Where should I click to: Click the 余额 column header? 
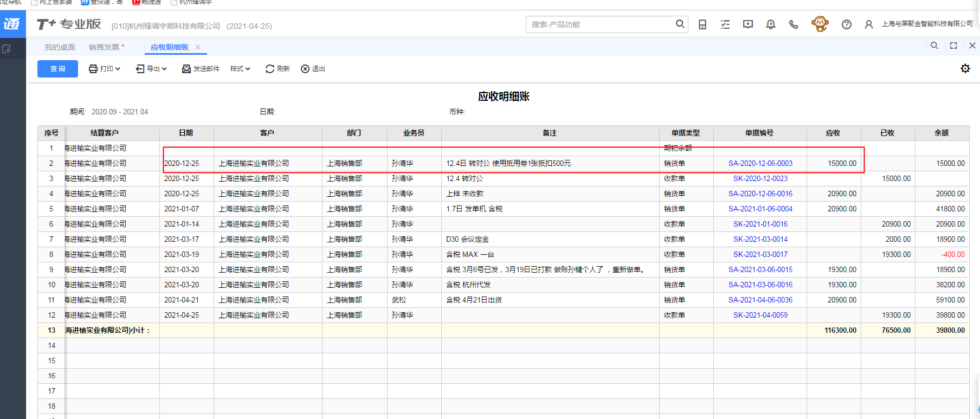[x=942, y=133]
